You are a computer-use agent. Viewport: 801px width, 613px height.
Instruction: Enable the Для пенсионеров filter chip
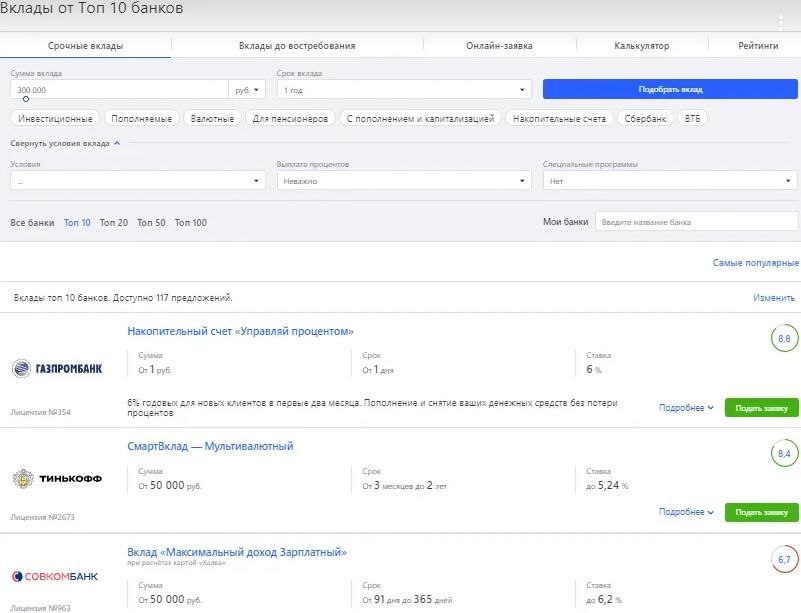tap(290, 118)
